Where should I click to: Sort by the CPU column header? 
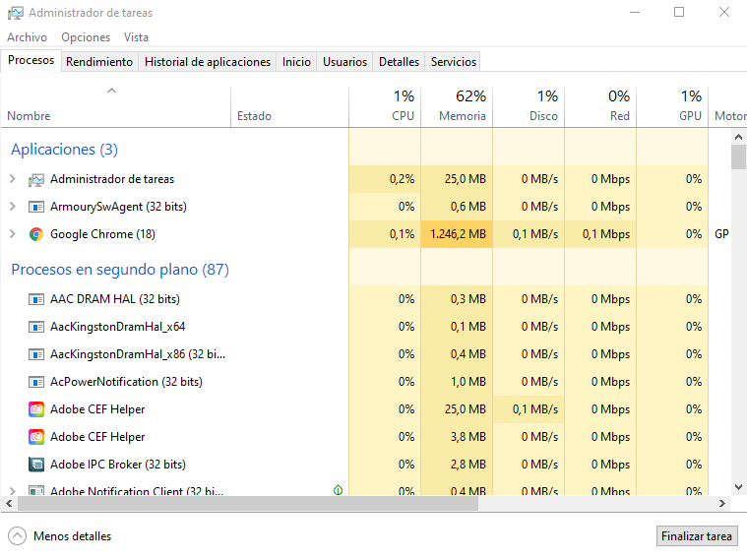[x=385, y=106]
